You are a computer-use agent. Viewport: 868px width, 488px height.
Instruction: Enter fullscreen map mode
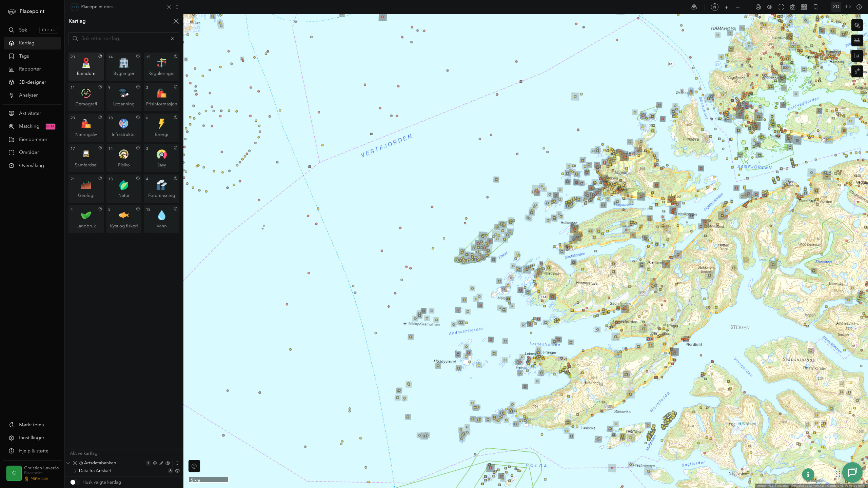pyautogui.click(x=781, y=7)
